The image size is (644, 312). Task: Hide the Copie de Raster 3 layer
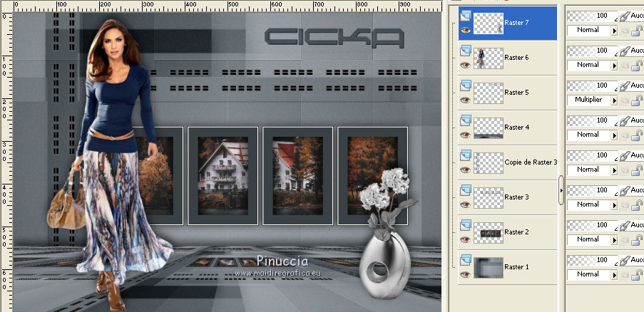click(465, 170)
